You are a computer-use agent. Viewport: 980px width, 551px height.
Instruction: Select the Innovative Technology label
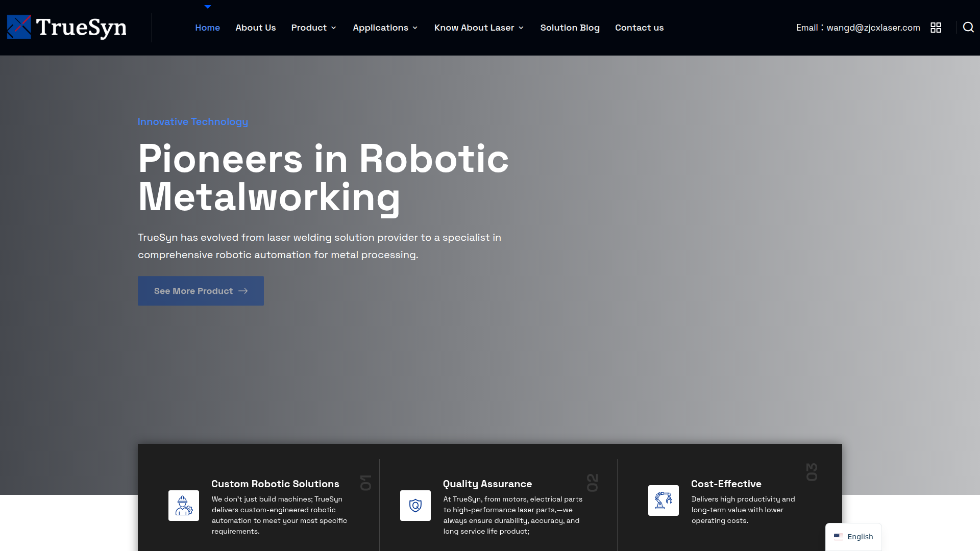pyautogui.click(x=192, y=122)
